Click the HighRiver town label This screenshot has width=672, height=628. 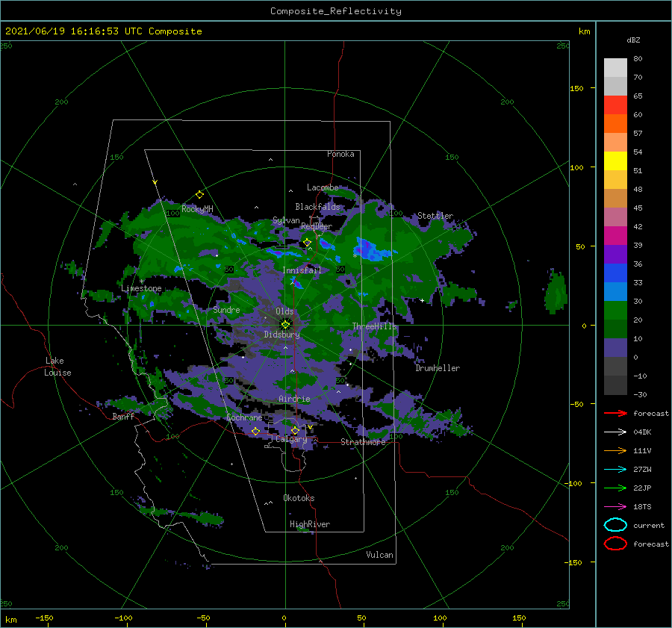(310, 524)
